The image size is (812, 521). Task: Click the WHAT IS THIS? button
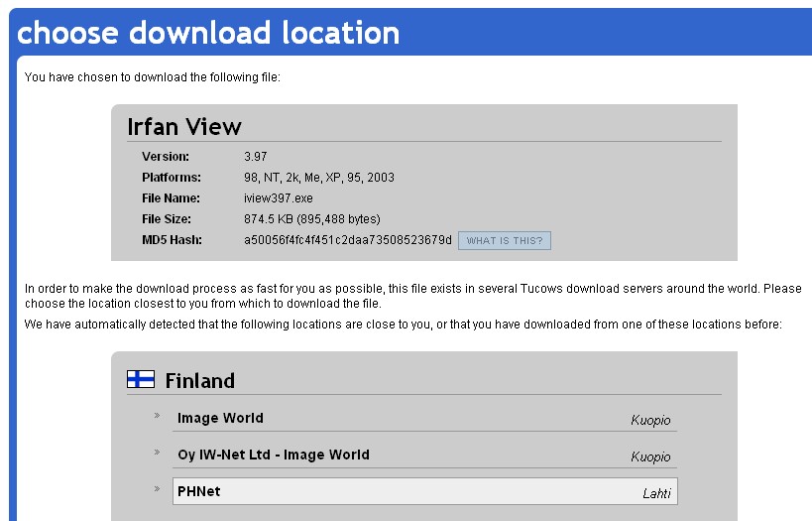(x=505, y=240)
